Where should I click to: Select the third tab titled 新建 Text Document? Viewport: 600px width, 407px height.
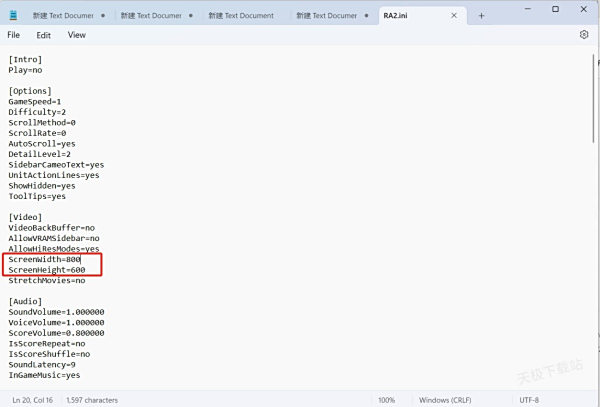[241, 16]
